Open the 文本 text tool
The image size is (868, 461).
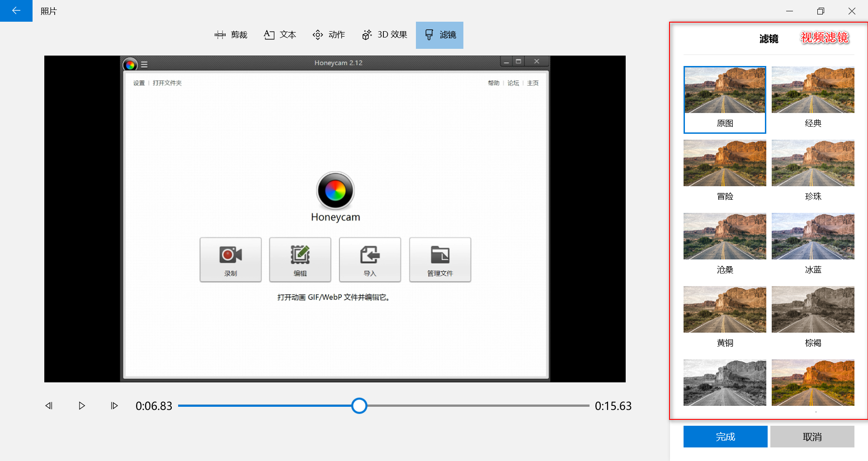point(280,35)
